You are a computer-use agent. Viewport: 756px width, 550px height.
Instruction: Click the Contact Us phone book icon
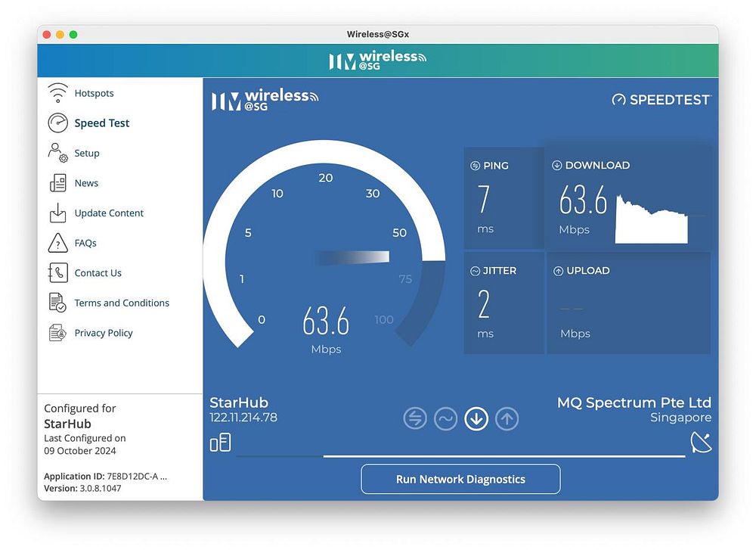58,272
